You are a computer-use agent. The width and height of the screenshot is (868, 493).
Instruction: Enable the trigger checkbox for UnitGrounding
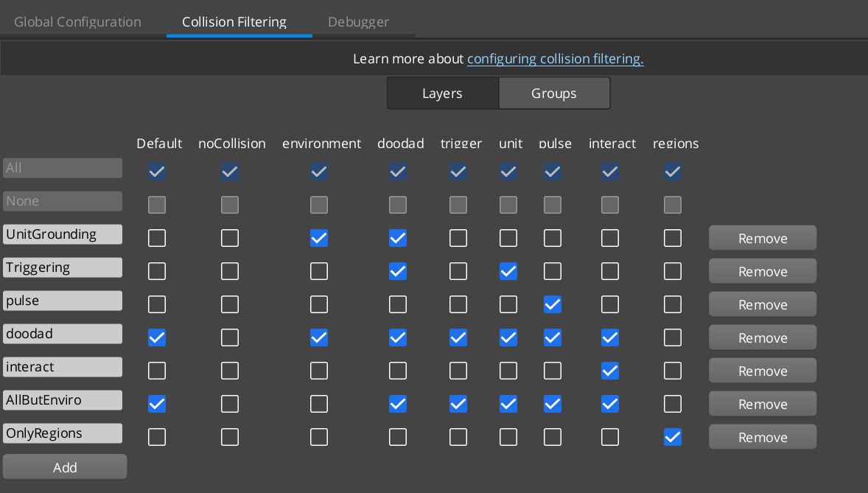(x=458, y=237)
